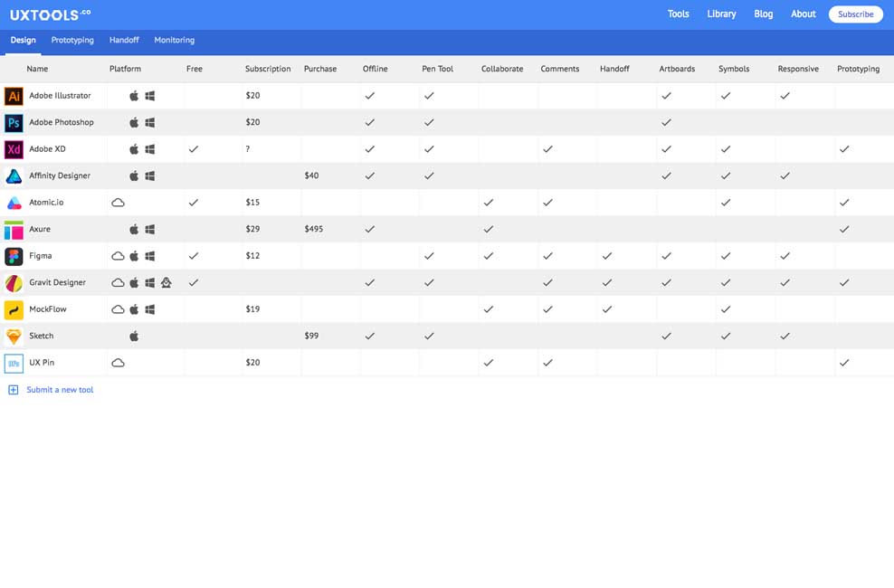Click the Adobe XD logo icon
The height and width of the screenshot is (588, 894).
(14, 149)
